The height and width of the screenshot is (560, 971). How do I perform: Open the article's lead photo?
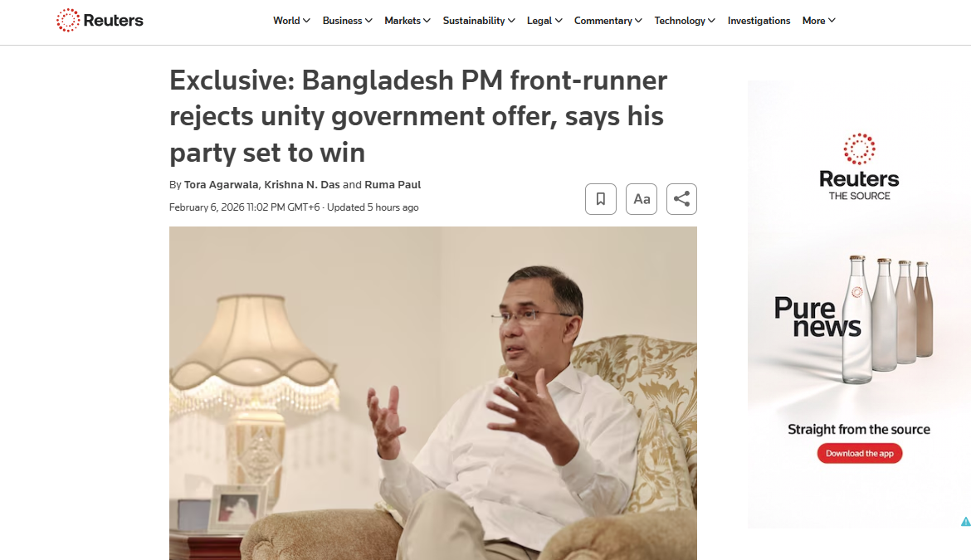click(x=433, y=393)
